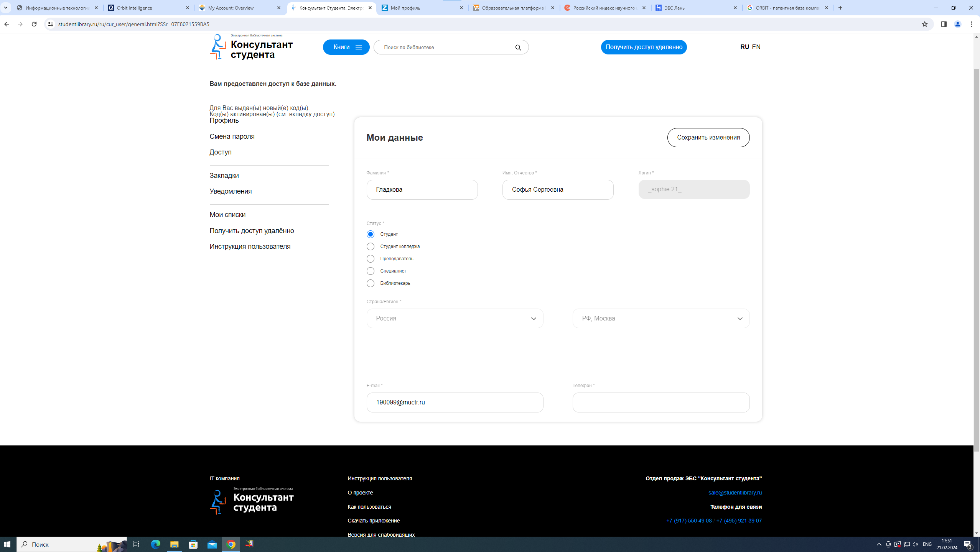Click the empty Телефон field
This screenshot has width=980, height=552.
[x=661, y=402]
